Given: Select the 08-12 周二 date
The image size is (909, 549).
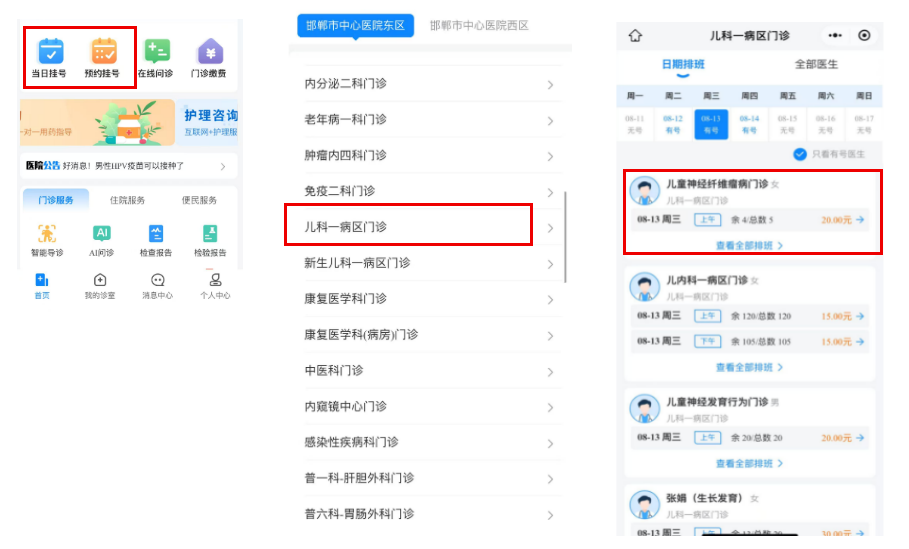Looking at the screenshot, I should 673,124.
